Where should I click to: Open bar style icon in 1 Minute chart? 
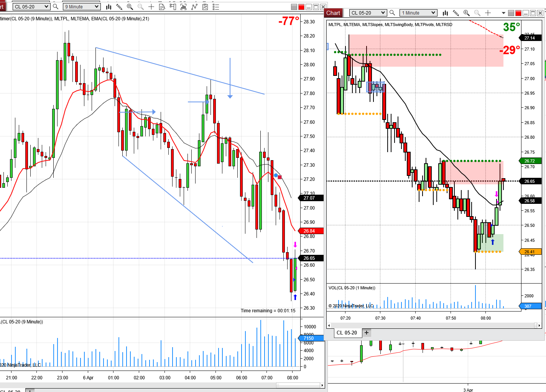pos(445,13)
